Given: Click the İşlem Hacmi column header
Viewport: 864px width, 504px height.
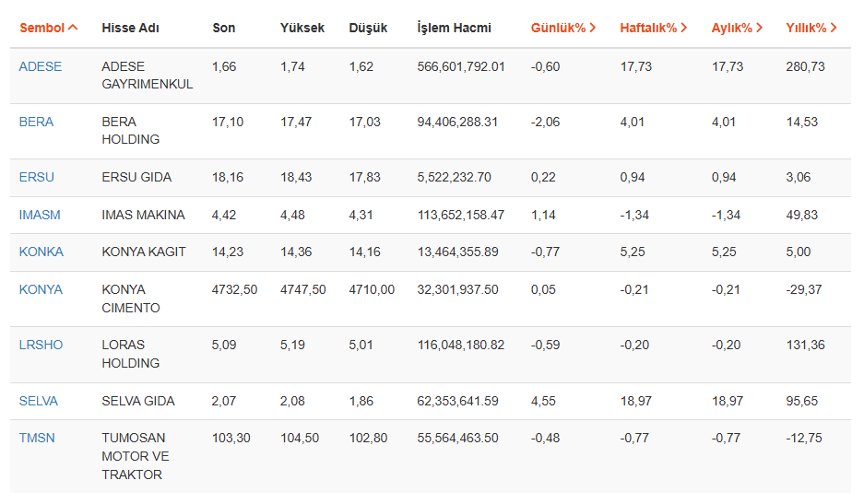Looking at the screenshot, I should pos(454,28).
